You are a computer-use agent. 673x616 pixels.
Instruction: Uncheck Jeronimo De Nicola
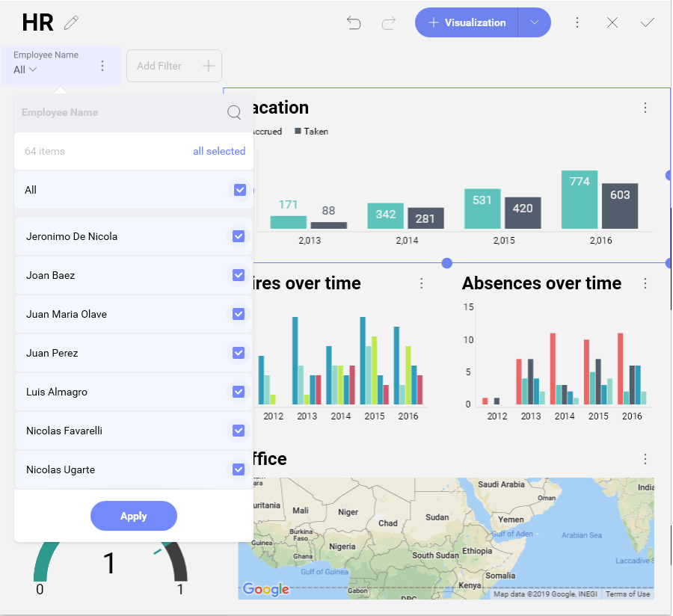click(x=239, y=236)
